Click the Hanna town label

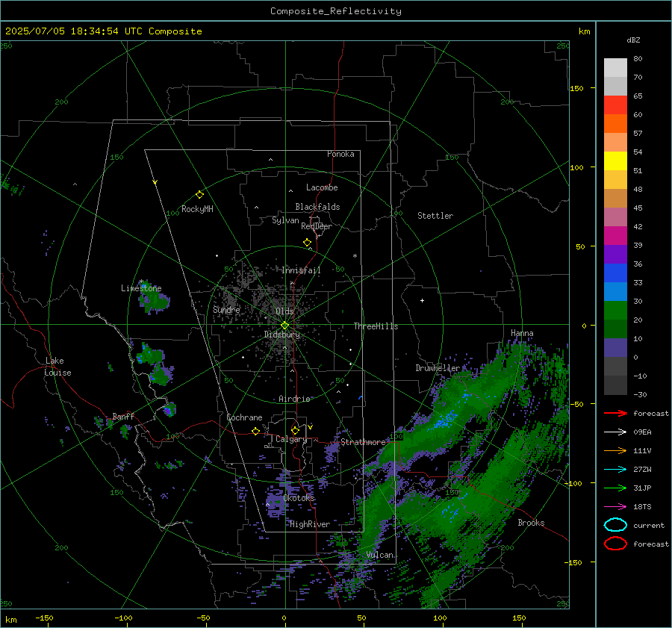[522, 333]
